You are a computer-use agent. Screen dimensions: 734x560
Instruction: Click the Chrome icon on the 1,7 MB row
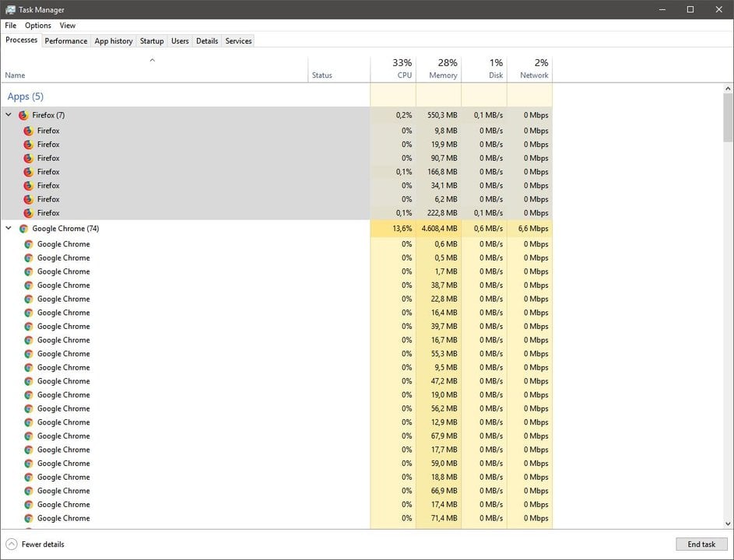coord(29,271)
